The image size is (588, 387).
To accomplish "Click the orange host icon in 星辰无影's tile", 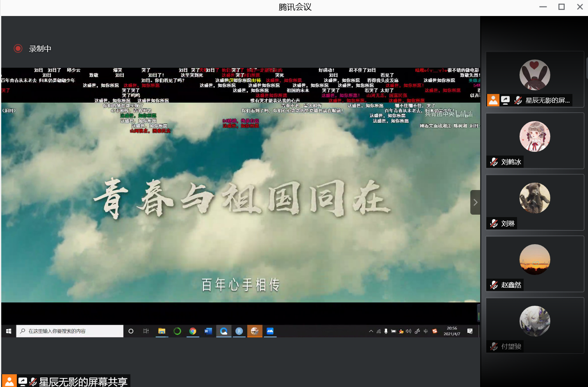I will [x=493, y=100].
